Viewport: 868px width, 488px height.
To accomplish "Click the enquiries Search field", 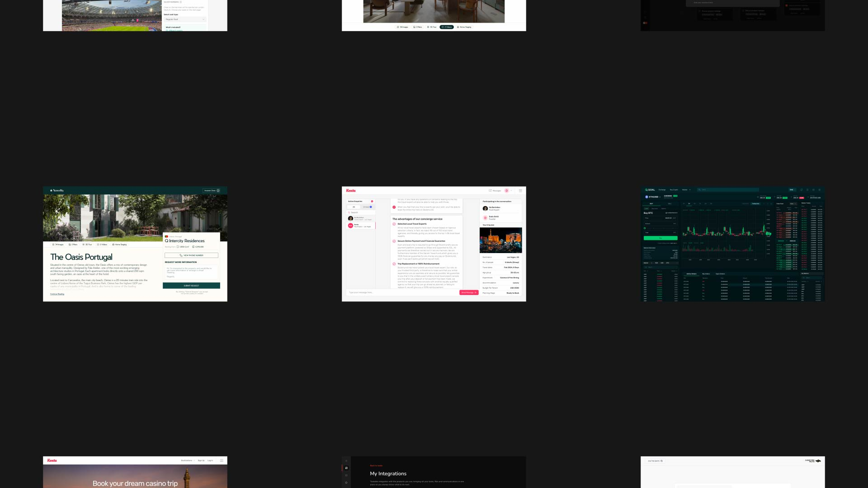I will pos(360,212).
